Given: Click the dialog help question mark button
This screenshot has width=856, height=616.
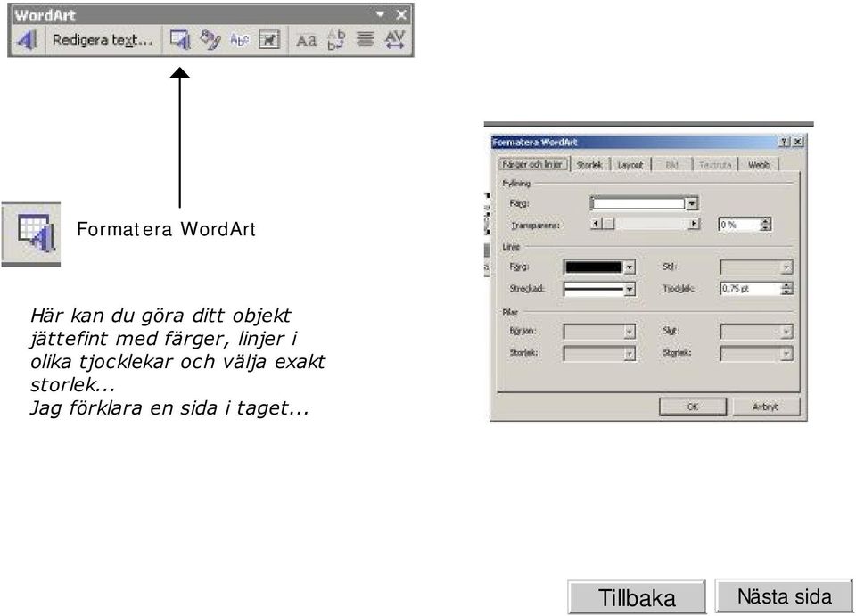Looking at the screenshot, I should pyautogui.click(x=785, y=142).
